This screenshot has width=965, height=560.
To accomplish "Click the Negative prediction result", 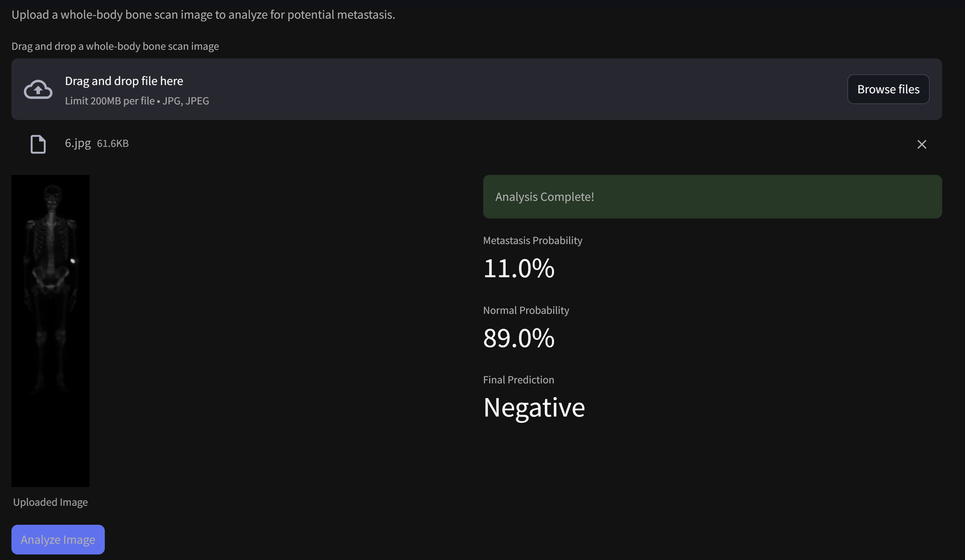I will pyautogui.click(x=534, y=407).
